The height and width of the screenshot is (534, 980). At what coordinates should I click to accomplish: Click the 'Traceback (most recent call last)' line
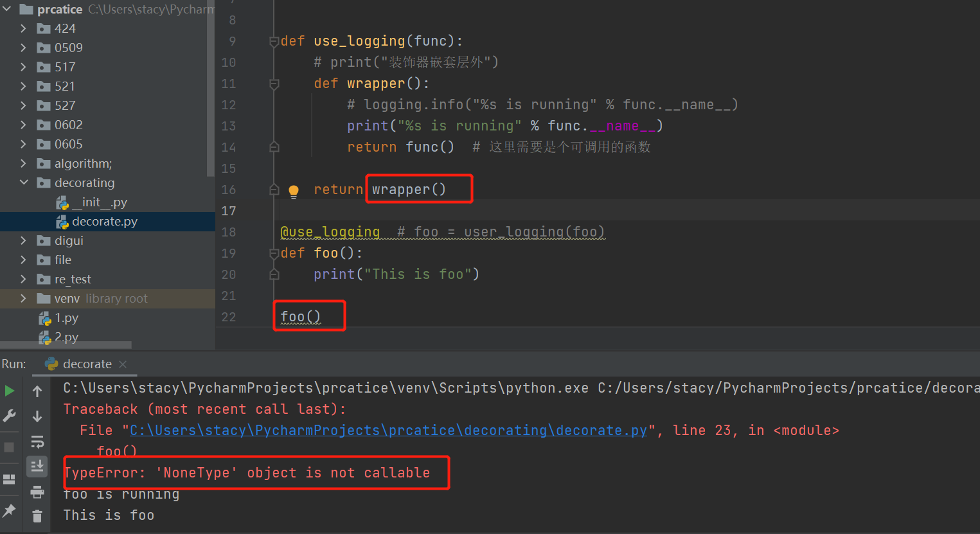pyautogui.click(x=204, y=409)
